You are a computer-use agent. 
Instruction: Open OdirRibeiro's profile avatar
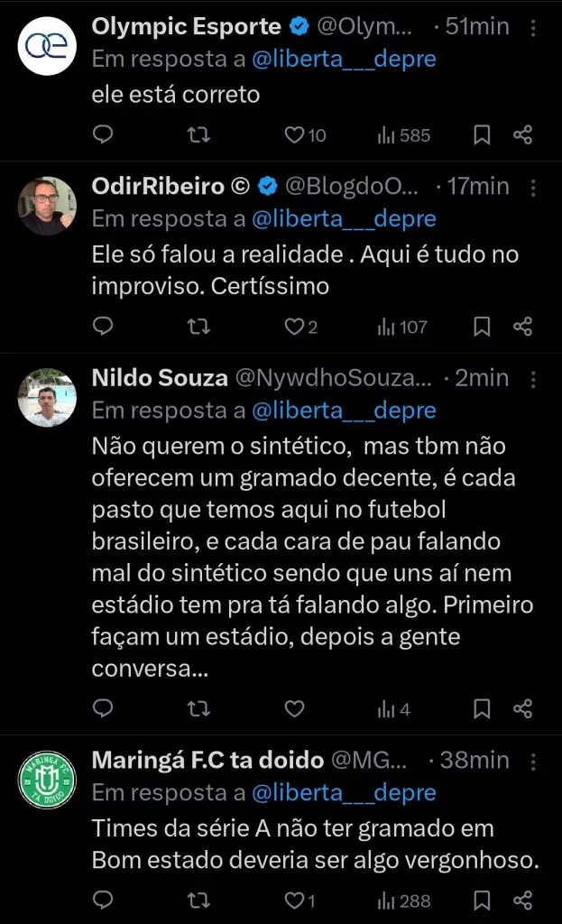[x=48, y=206]
